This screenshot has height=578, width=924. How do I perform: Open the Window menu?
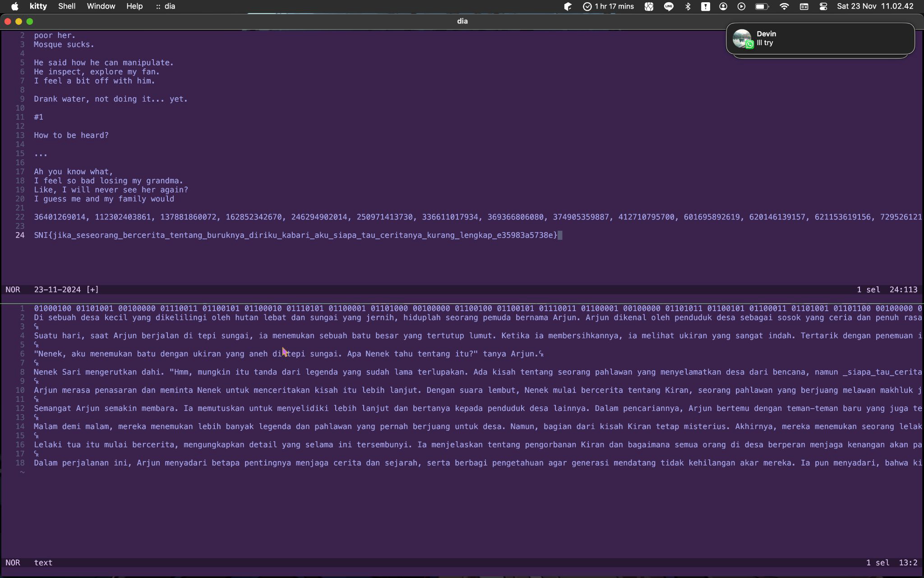coord(101,6)
